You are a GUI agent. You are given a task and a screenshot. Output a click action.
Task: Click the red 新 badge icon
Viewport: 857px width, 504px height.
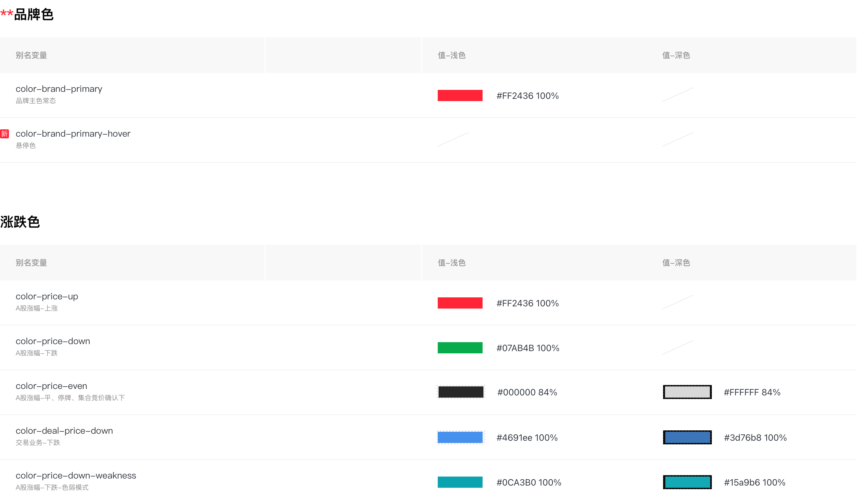pos(4,134)
